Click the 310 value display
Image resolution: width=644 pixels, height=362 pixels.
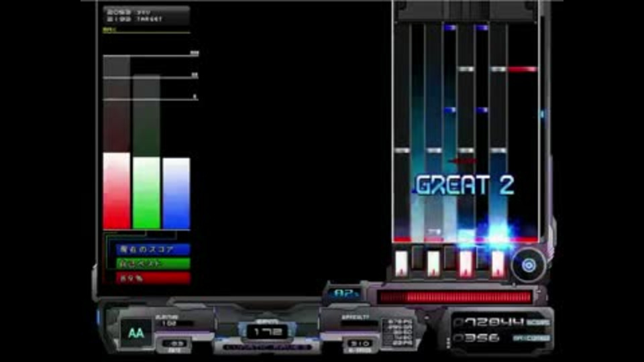(360, 343)
